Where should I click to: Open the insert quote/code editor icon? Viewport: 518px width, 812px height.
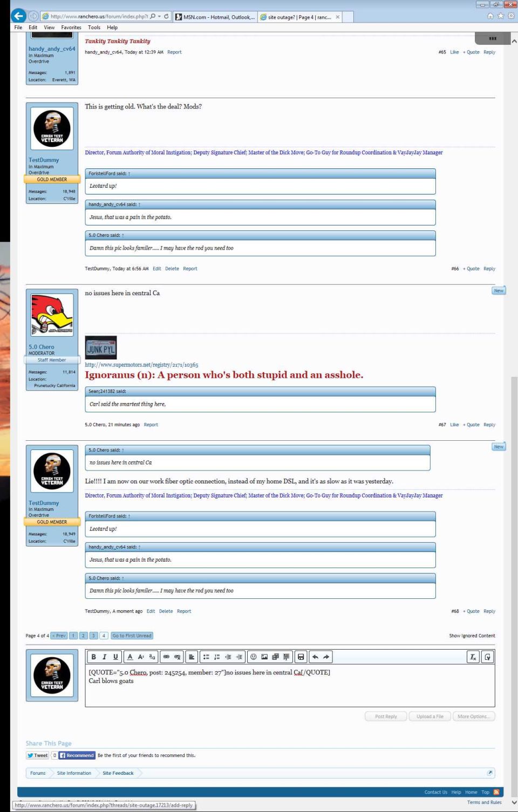(x=287, y=657)
